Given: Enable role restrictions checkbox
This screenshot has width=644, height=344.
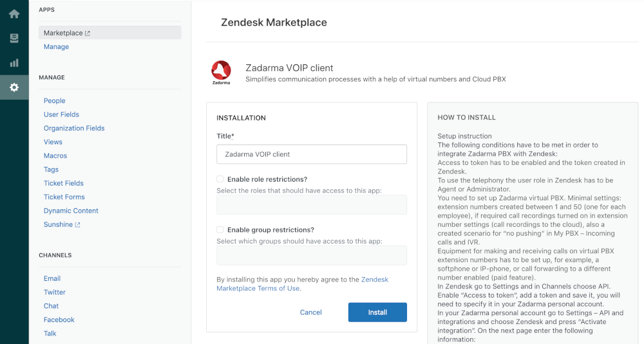Looking at the screenshot, I should click(x=220, y=179).
